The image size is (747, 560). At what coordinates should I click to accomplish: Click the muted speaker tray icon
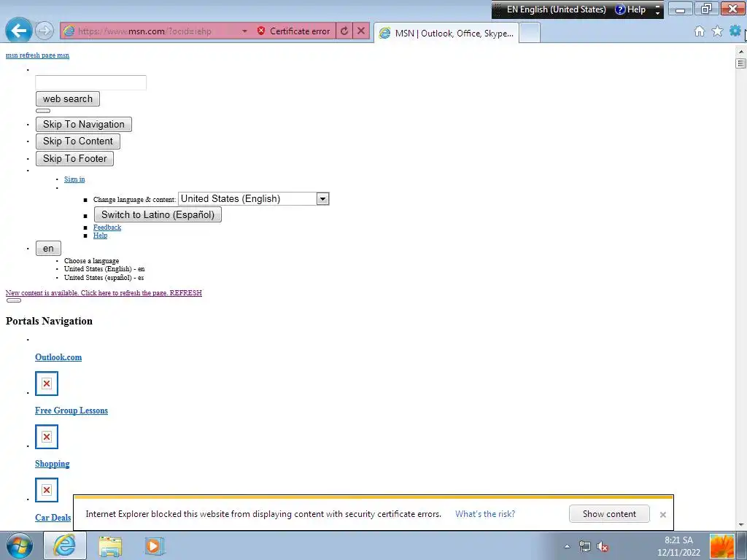pos(603,547)
